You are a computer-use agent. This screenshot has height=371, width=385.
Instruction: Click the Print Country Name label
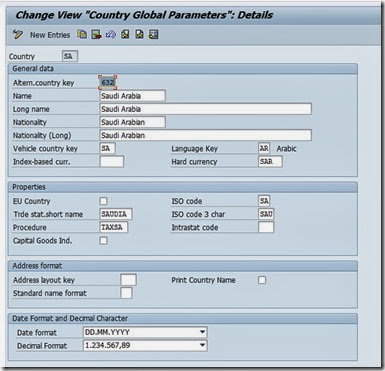[x=203, y=280]
